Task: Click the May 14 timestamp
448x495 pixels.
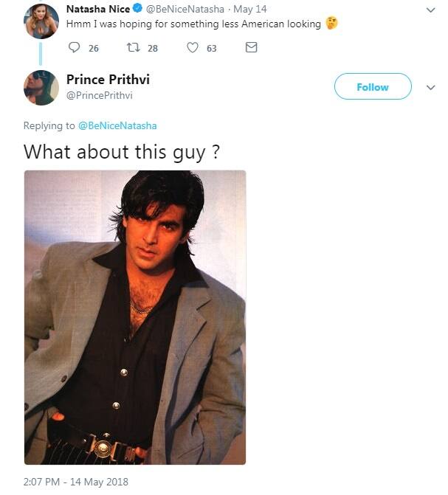Action: click(x=250, y=9)
